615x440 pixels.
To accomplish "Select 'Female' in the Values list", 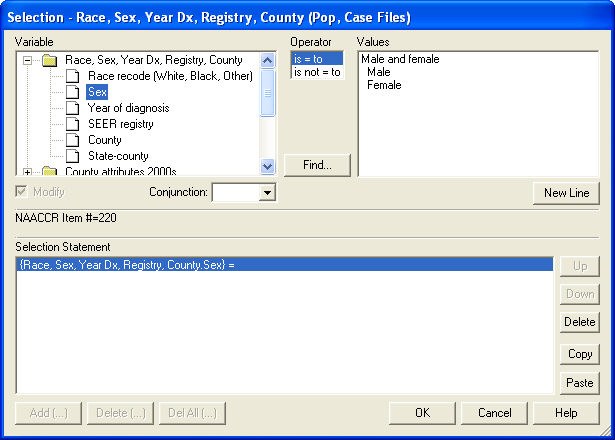I will point(384,85).
